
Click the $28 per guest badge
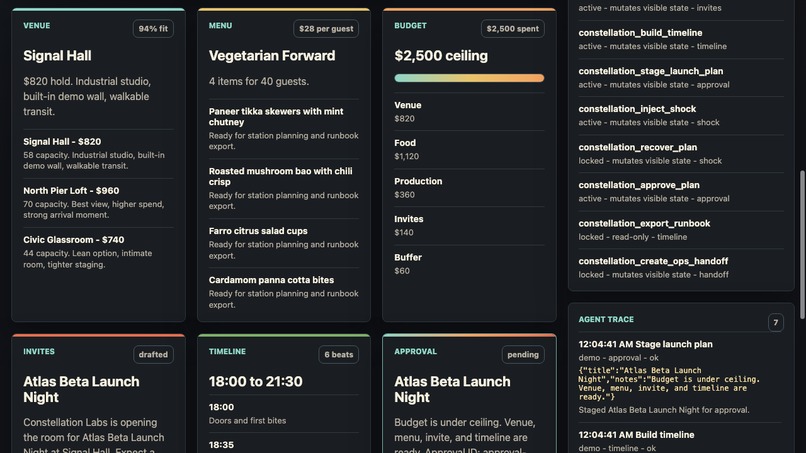tap(326, 29)
